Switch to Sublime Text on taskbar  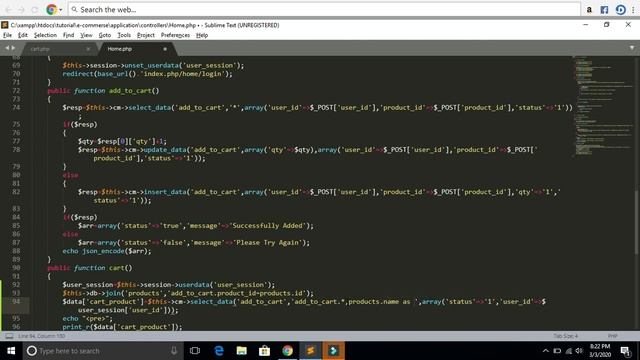click(311, 351)
